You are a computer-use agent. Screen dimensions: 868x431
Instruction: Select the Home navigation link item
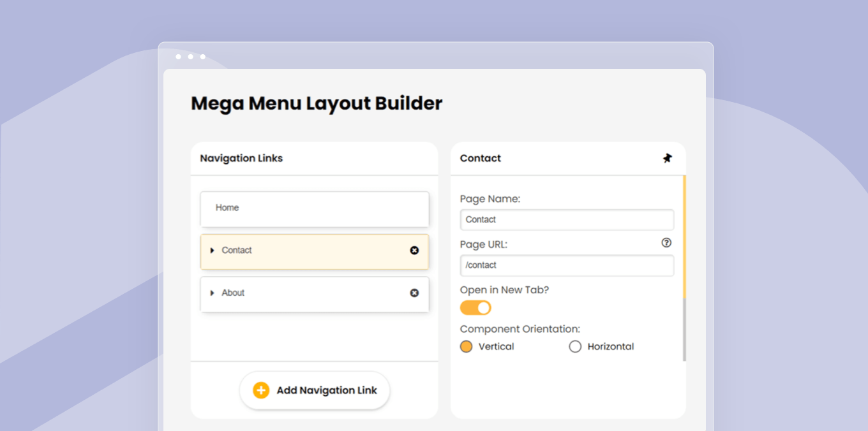(x=314, y=208)
